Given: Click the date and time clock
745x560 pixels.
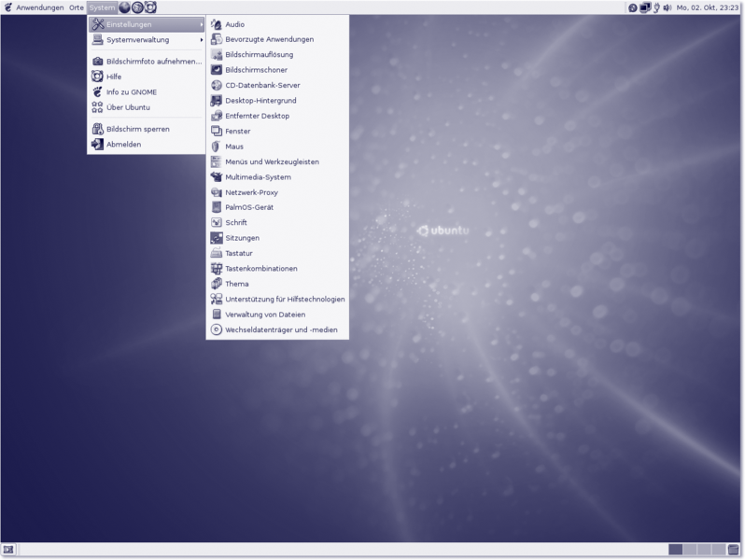Looking at the screenshot, I should (709, 7).
